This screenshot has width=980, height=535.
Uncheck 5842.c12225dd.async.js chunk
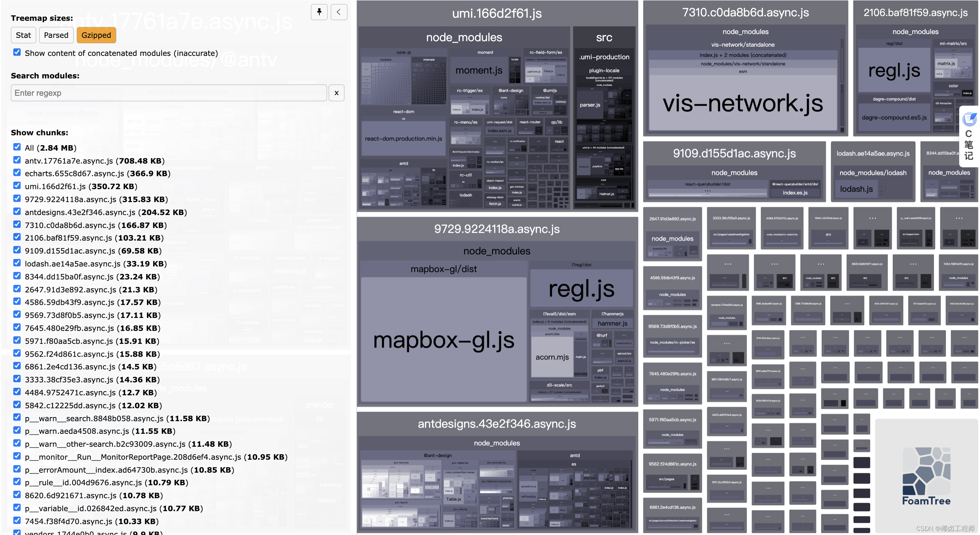tap(17, 404)
